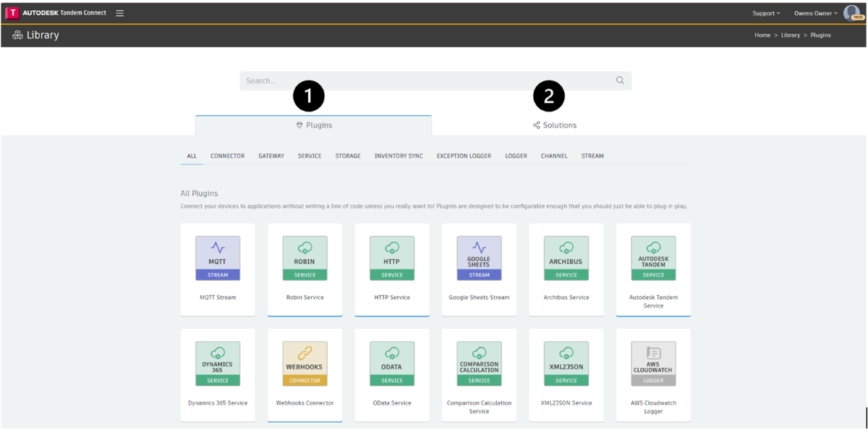The width and height of the screenshot is (868, 433).
Task: Click the Autodesk Tandem Connect logo
Action: tap(56, 13)
